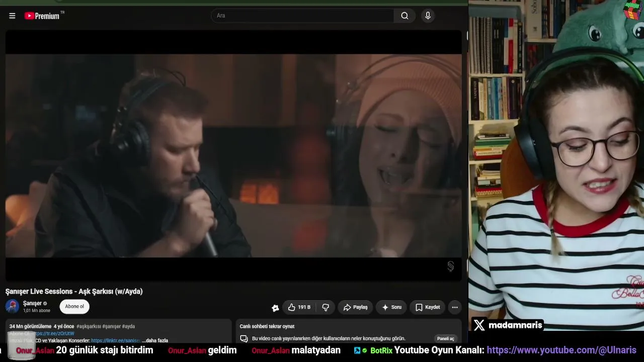Click the madamnaris handle text

click(x=515, y=325)
